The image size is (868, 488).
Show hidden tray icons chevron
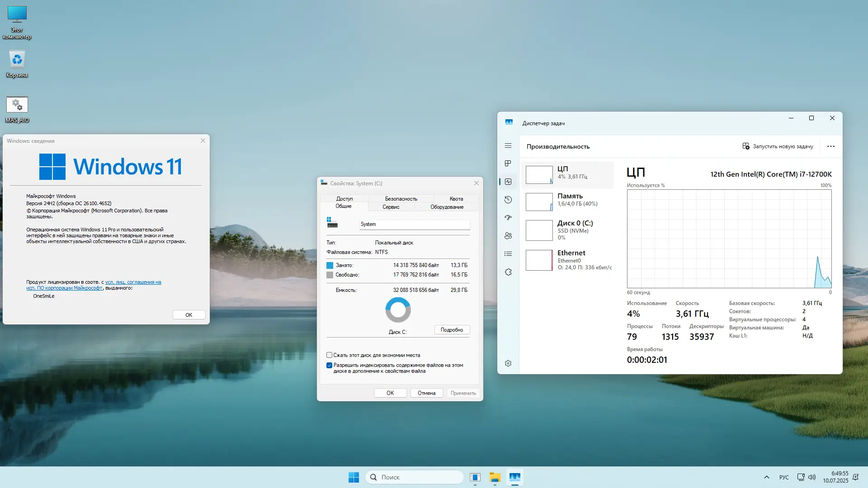click(x=766, y=477)
